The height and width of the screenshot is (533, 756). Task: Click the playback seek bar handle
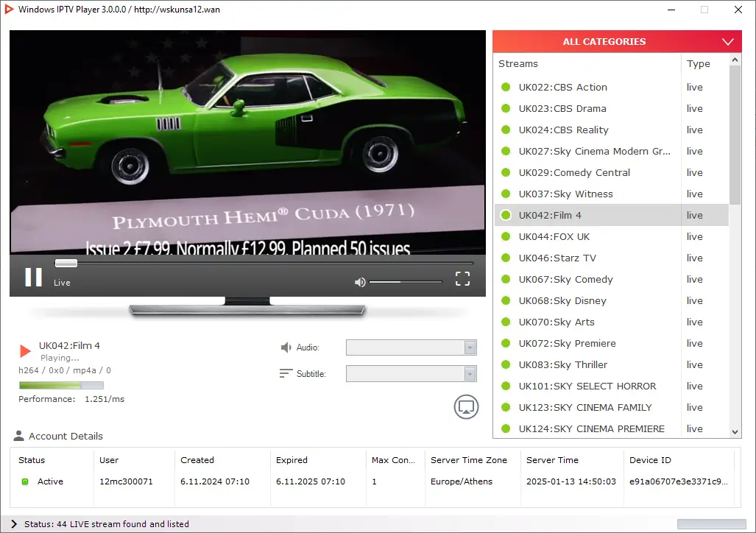[x=66, y=263]
